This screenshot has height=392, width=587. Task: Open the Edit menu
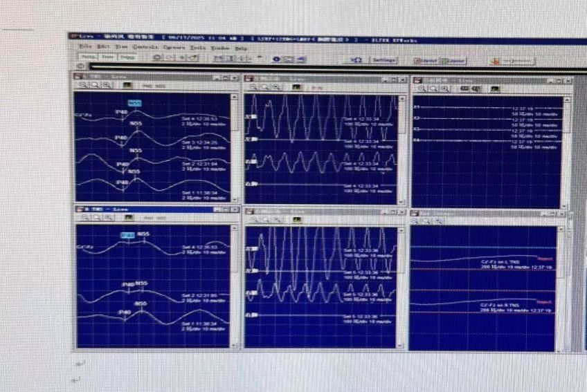pos(102,46)
